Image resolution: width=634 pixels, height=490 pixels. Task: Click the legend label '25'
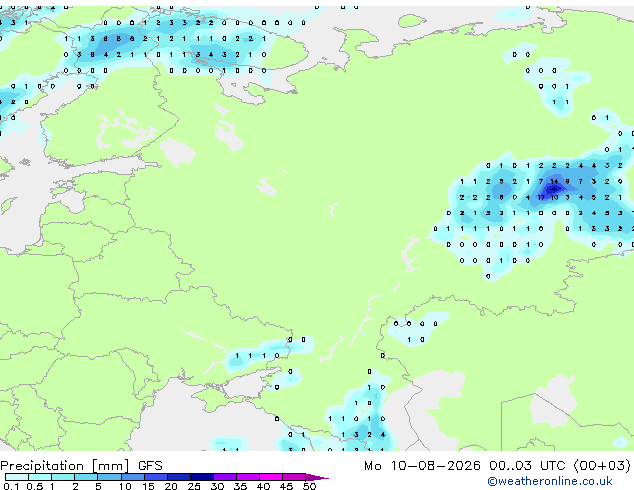194,486
